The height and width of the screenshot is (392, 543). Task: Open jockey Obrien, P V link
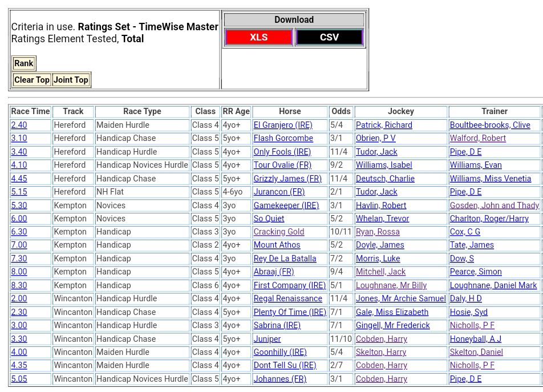375,138
